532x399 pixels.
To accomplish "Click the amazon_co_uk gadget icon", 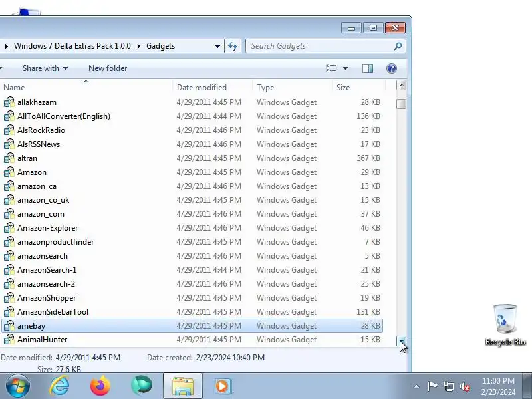I will pos(9,200).
